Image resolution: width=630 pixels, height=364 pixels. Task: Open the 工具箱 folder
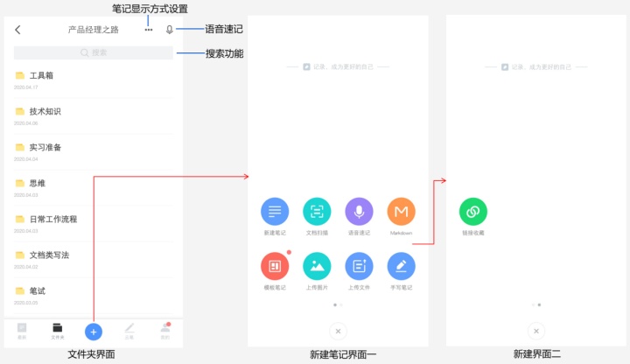click(x=42, y=76)
